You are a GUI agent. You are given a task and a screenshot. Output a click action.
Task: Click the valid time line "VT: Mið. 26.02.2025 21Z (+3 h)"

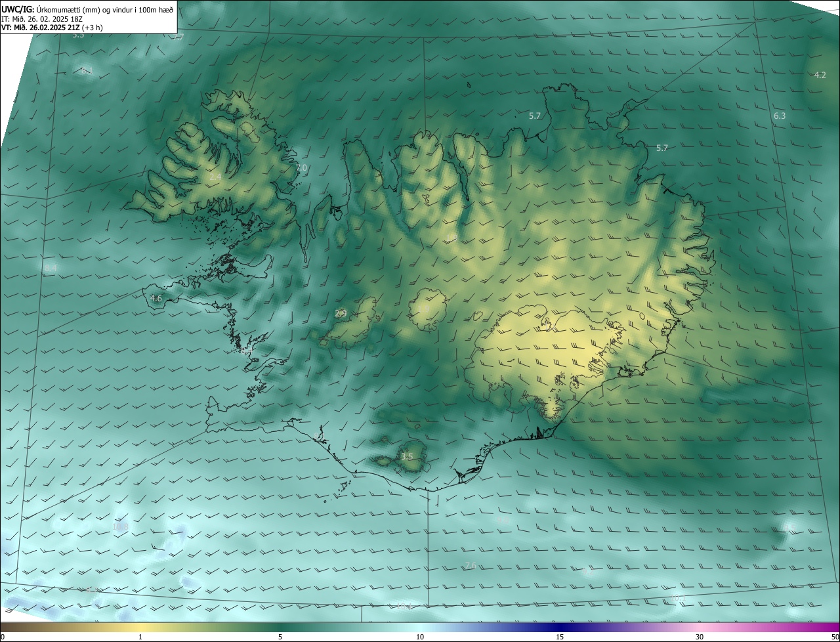point(52,28)
